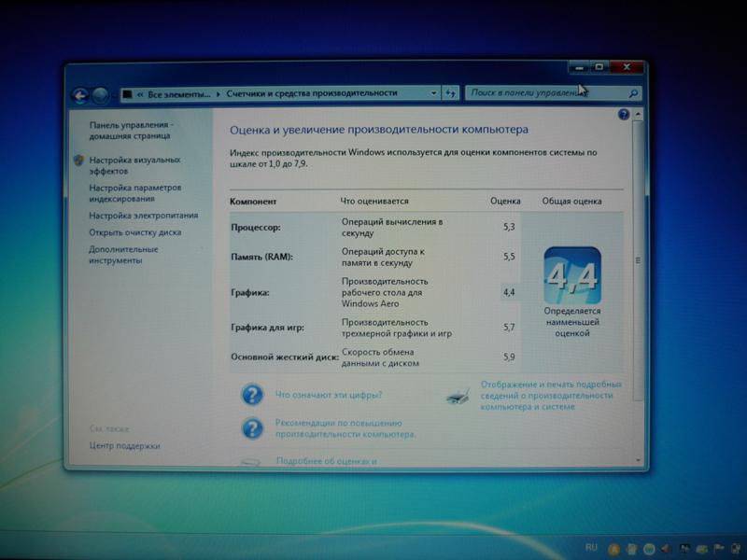Click the Основной жесткий диск: row label

pyautogui.click(x=285, y=357)
